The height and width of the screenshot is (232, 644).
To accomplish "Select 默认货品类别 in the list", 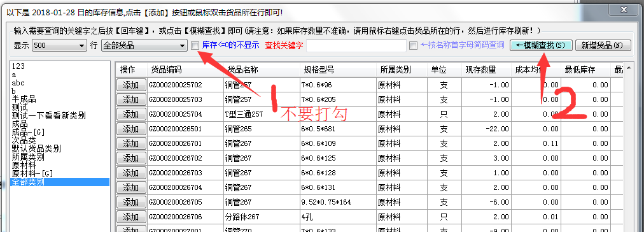I will (36, 149).
